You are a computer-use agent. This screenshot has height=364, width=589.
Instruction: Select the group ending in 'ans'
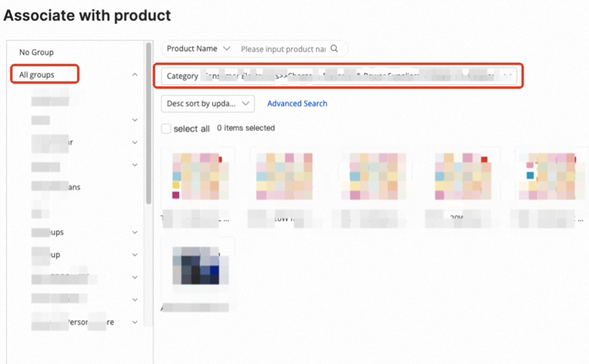56,187
